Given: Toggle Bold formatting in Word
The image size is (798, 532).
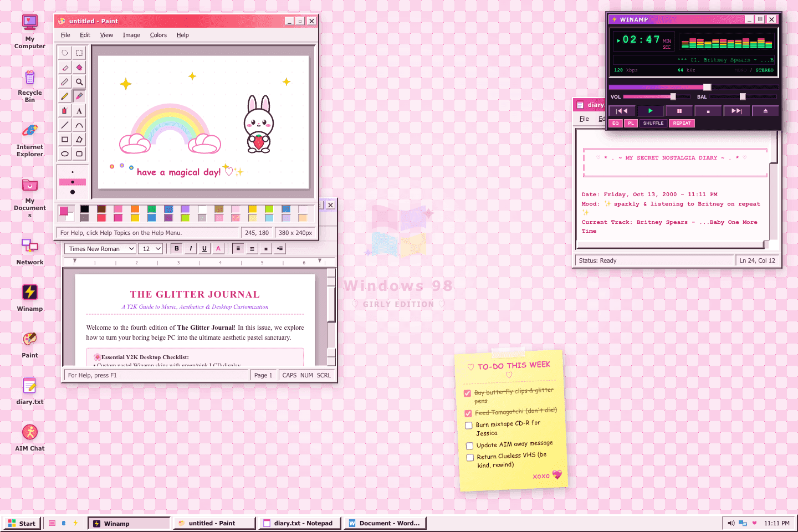Looking at the screenshot, I should click(177, 249).
